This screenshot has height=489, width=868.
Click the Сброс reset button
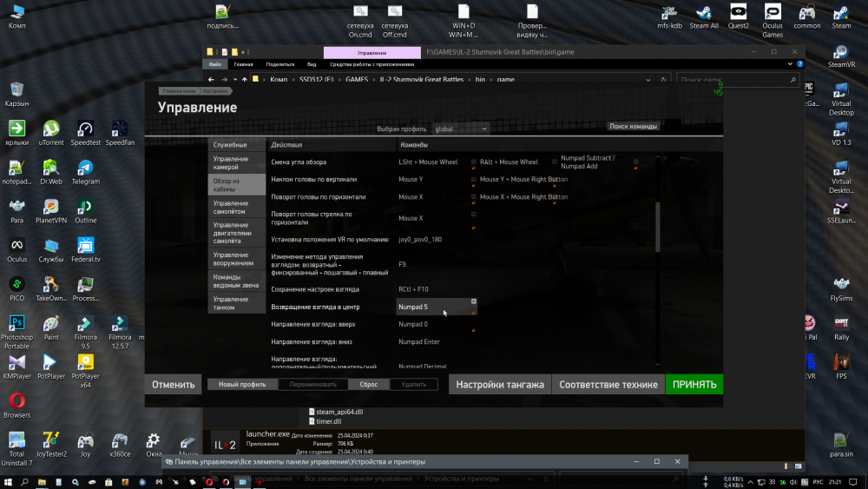pos(369,384)
